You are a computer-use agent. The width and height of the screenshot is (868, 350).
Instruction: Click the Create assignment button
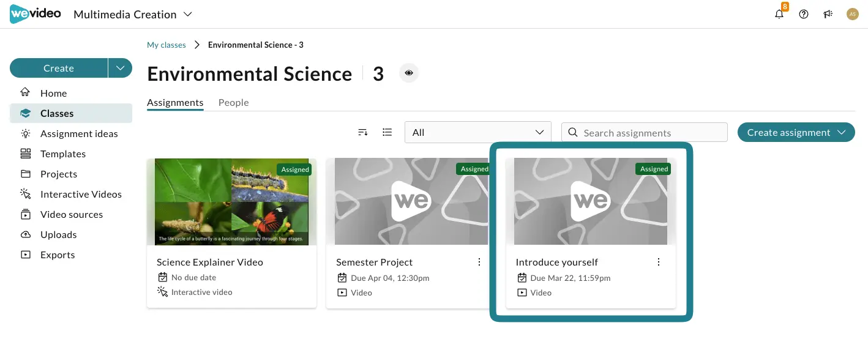tap(796, 132)
